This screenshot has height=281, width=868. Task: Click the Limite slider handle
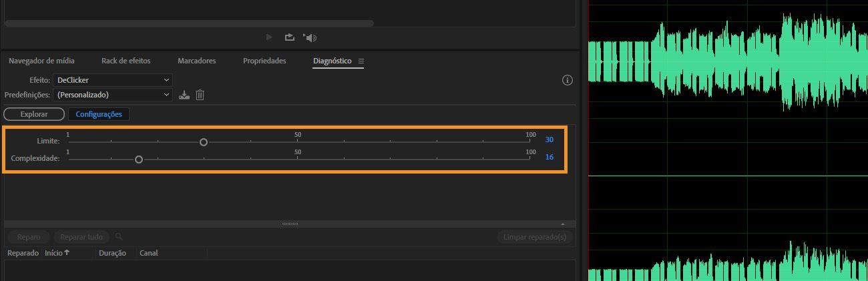204,142
